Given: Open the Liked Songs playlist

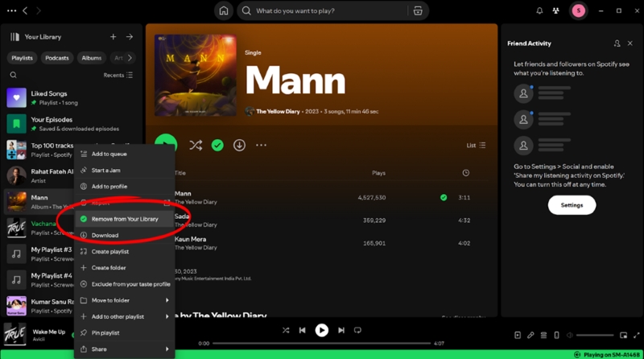Looking at the screenshot, I should 72,97.
